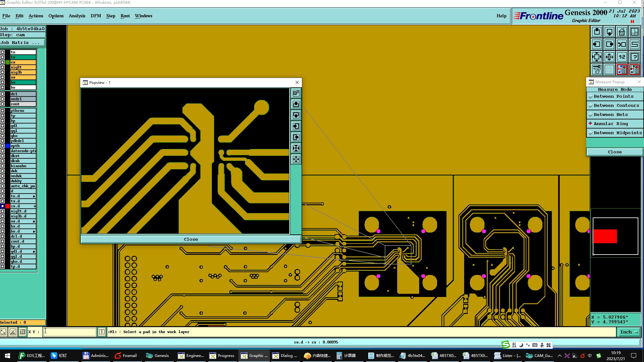Screen dimensions: 644x362
Task: Click Close button in Measure Popup
Action: pyautogui.click(x=614, y=152)
